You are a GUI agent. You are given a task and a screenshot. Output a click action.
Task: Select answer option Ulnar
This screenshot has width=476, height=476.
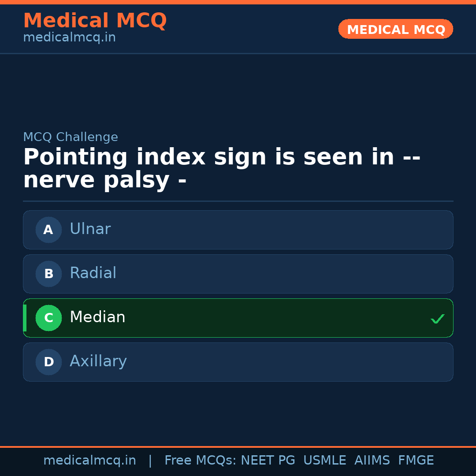[x=238, y=230]
